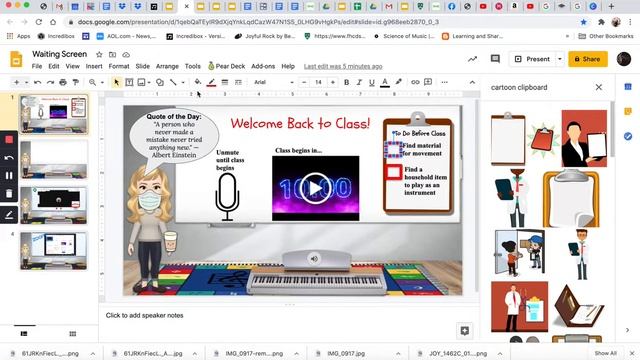Open the Insert menu
The height and width of the screenshot is (360, 640).
94,66
